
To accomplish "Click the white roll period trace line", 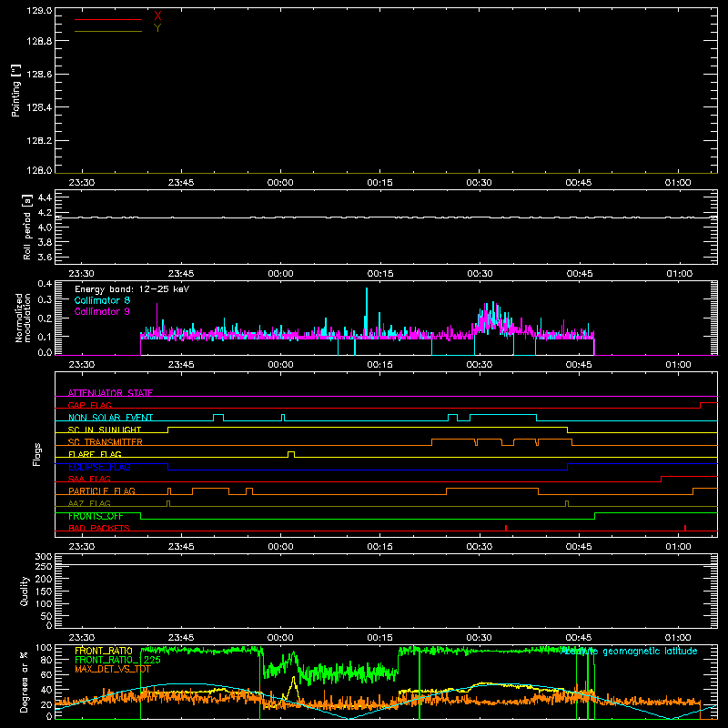I will pyautogui.click(x=386, y=217).
